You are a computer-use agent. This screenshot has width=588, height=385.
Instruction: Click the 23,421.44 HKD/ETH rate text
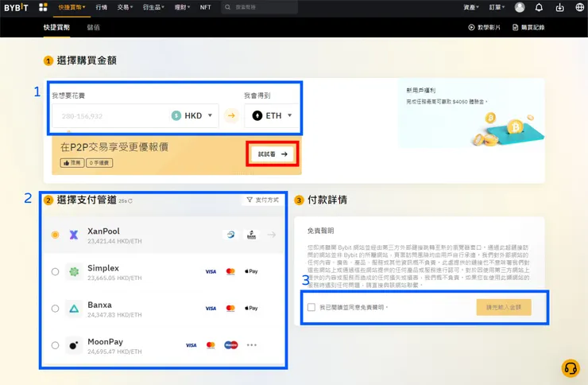pyautogui.click(x=114, y=241)
